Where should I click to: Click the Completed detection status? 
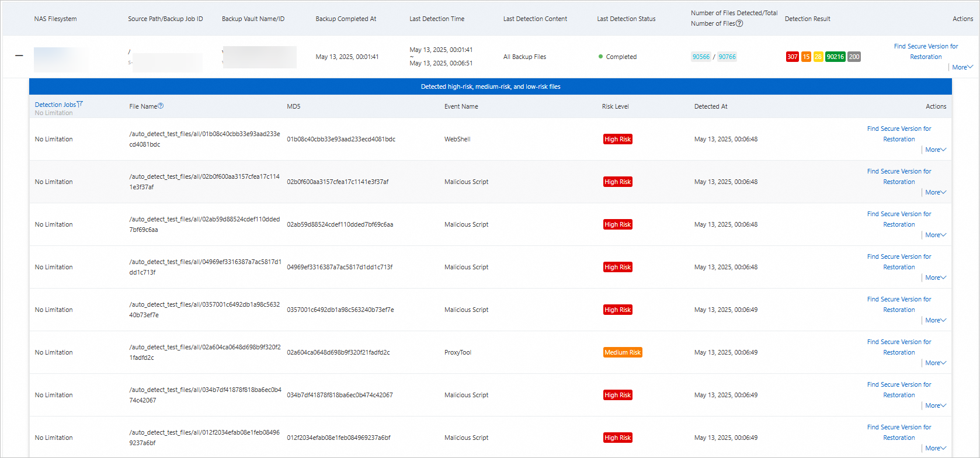(x=617, y=57)
